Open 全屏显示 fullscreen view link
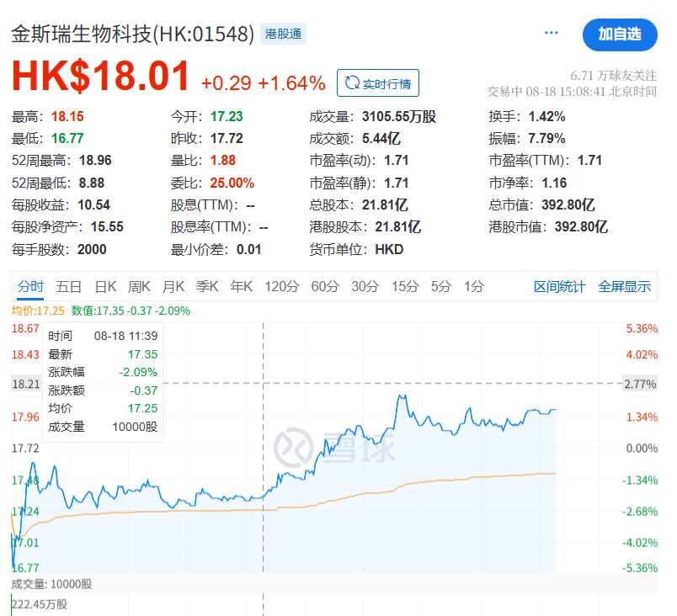The width and height of the screenshot is (677, 616). point(624,287)
